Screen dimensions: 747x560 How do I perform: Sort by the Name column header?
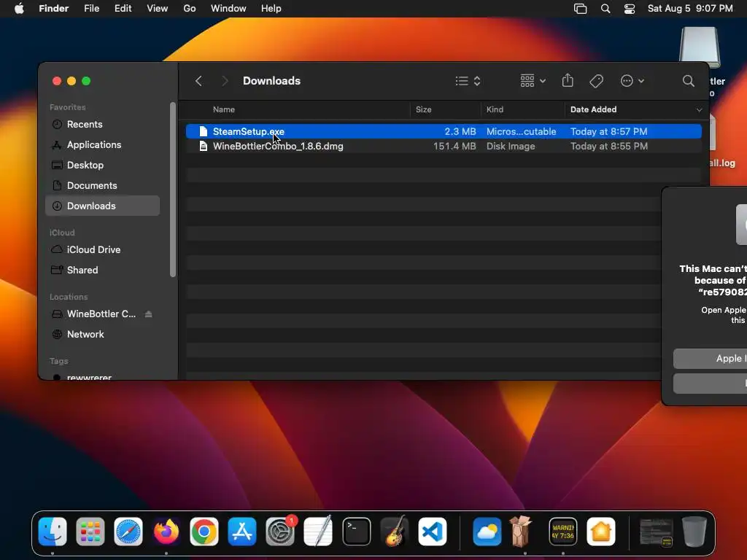224,109
